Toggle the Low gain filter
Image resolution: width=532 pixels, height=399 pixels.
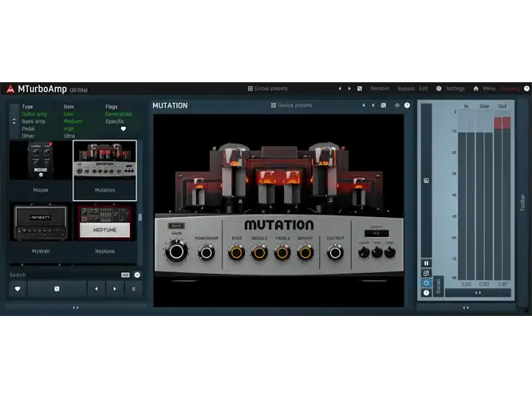tap(69, 114)
